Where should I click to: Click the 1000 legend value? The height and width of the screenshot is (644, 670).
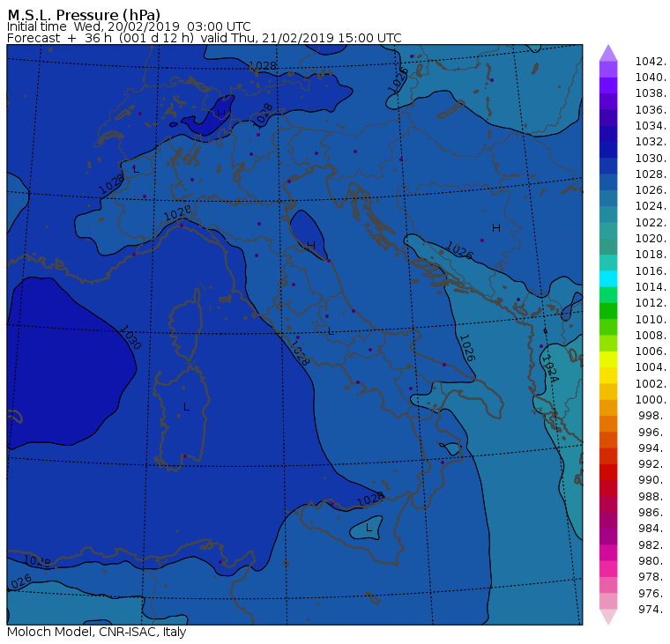(x=651, y=399)
